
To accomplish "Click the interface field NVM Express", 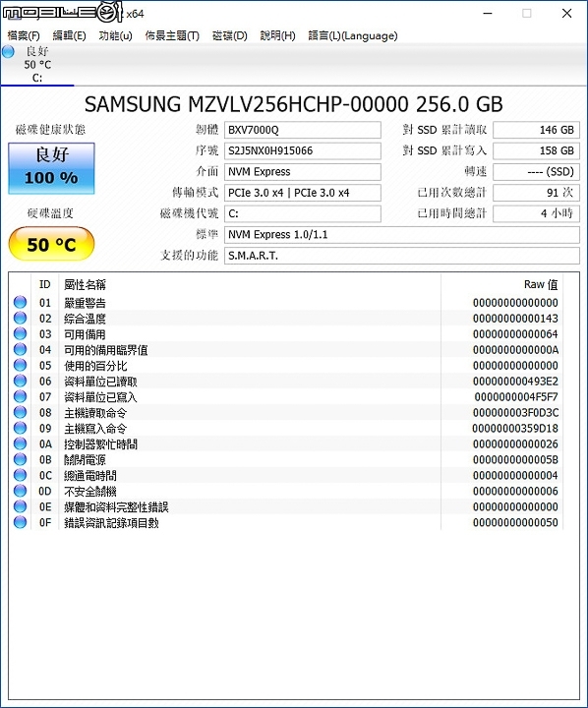I will [x=303, y=171].
